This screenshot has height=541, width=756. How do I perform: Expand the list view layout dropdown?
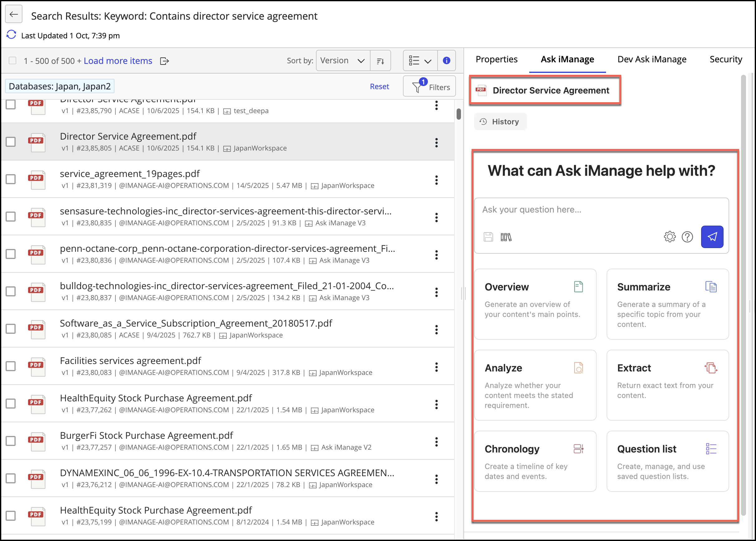point(420,61)
